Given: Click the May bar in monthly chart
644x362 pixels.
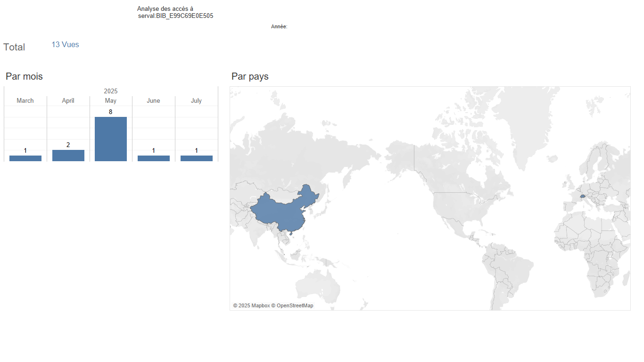Looking at the screenshot, I should click(111, 139).
